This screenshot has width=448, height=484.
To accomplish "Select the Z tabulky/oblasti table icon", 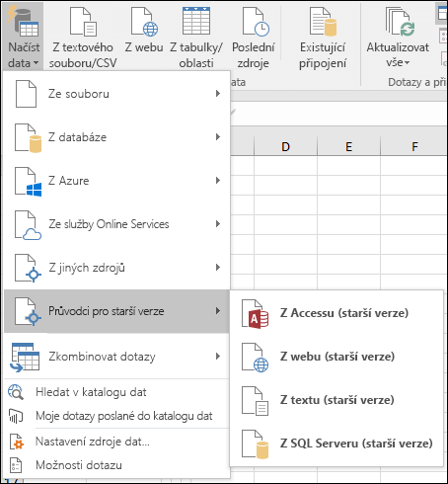I will [x=196, y=21].
